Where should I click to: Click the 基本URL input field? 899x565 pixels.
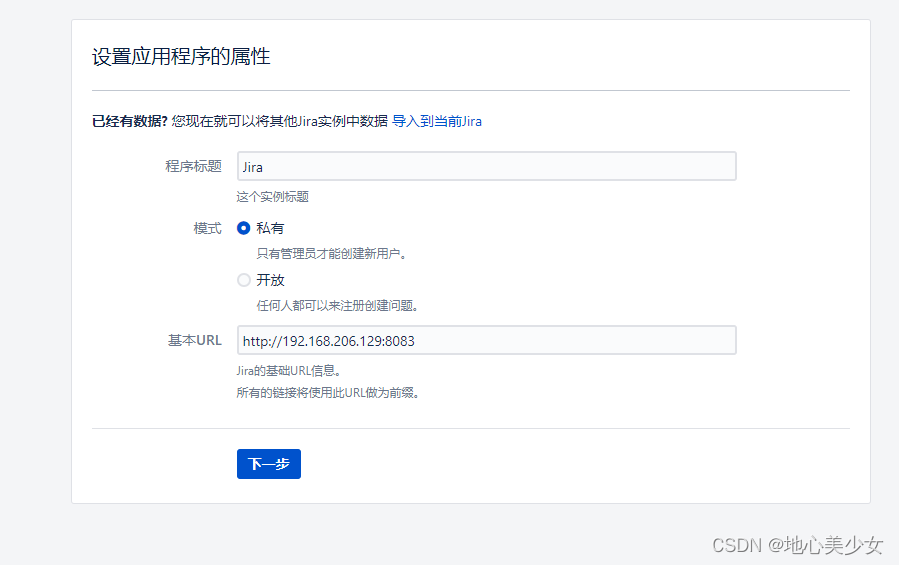(x=487, y=340)
